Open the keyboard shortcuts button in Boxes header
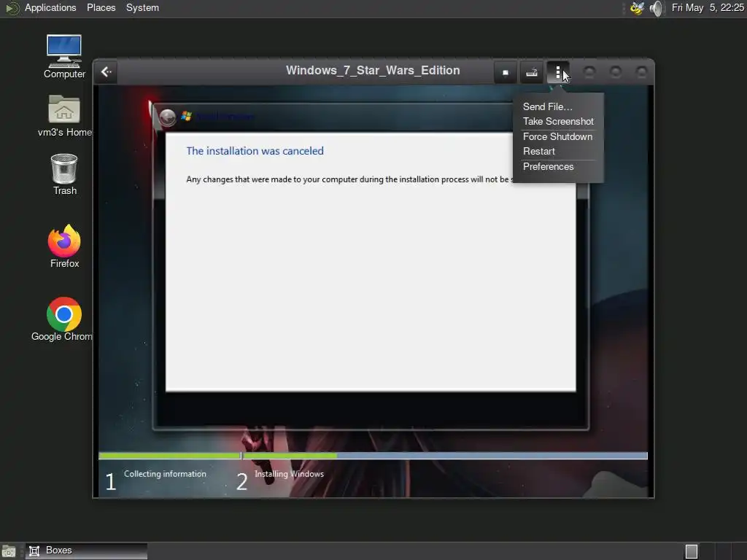This screenshot has width=747, height=560. [532, 72]
